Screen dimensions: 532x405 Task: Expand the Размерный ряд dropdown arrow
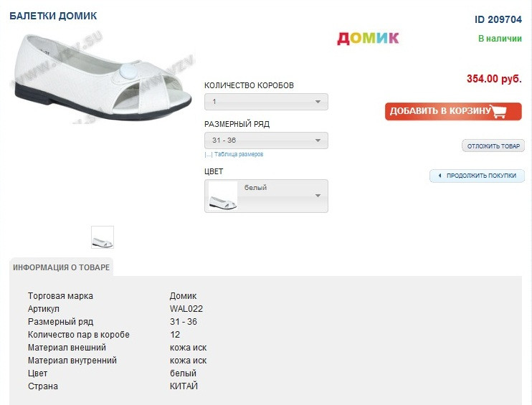318,140
